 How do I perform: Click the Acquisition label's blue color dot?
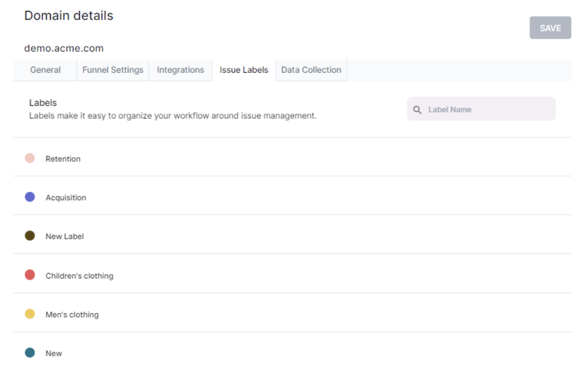pos(30,197)
